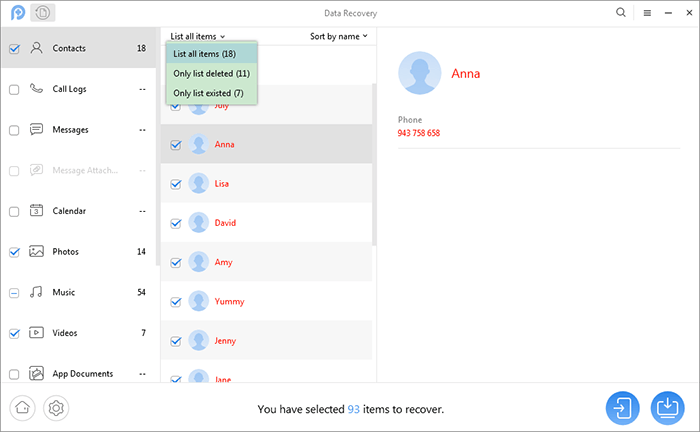Image resolution: width=700 pixels, height=432 pixels.
Task: Click the Contacts person icon
Action: (36, 48)
